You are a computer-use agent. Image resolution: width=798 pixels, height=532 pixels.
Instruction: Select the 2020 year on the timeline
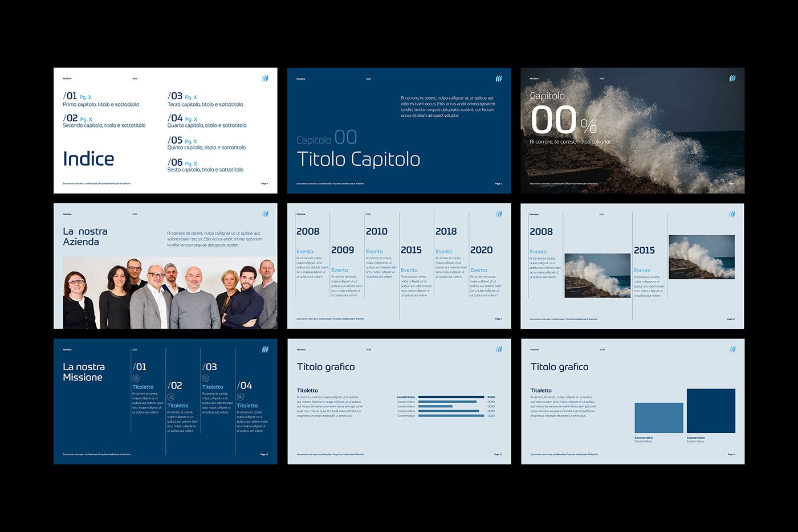(481, 250)
